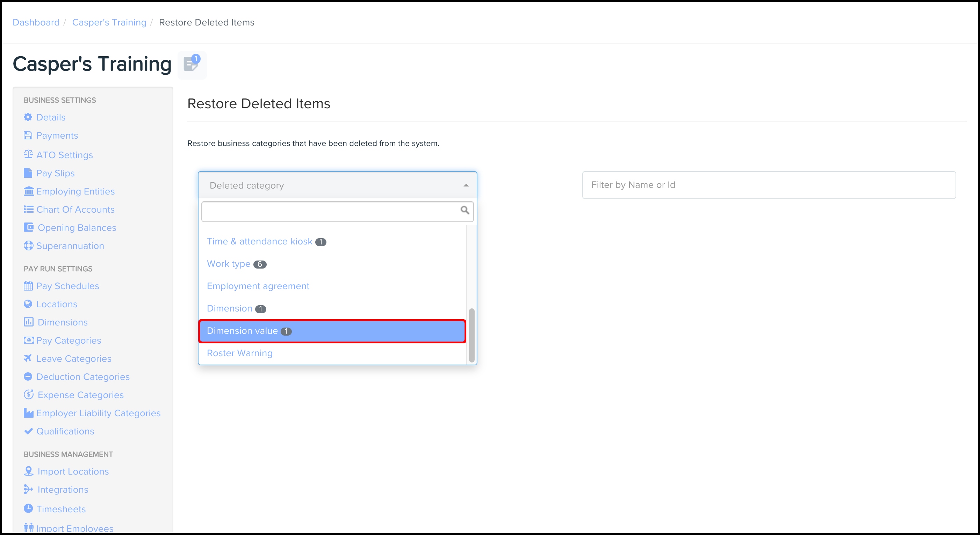Click the notes icon beside Casper's Training
Viewport: 980px width, 535px height.
[x=192, y=64]
